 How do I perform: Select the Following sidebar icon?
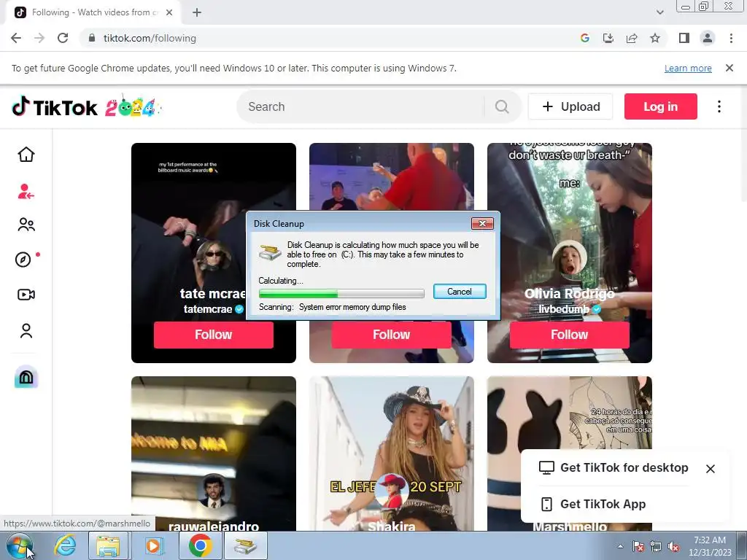(x=26, y=192)
